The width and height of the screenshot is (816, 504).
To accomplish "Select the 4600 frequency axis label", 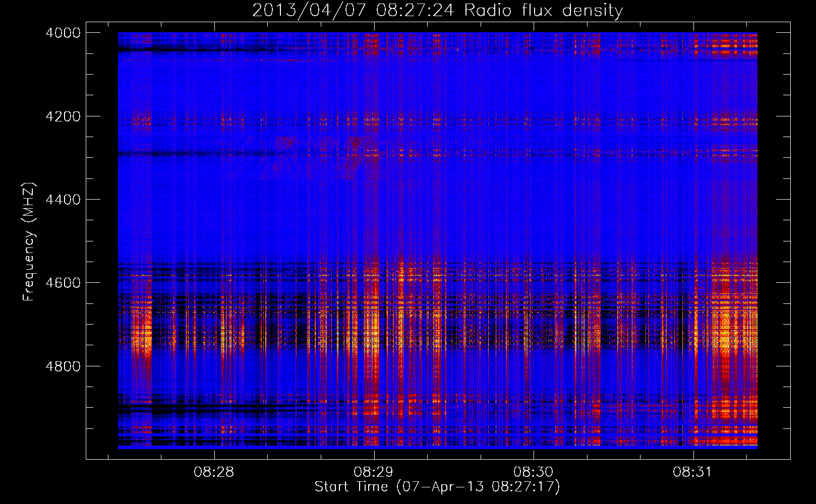I will tap(63, 283).
